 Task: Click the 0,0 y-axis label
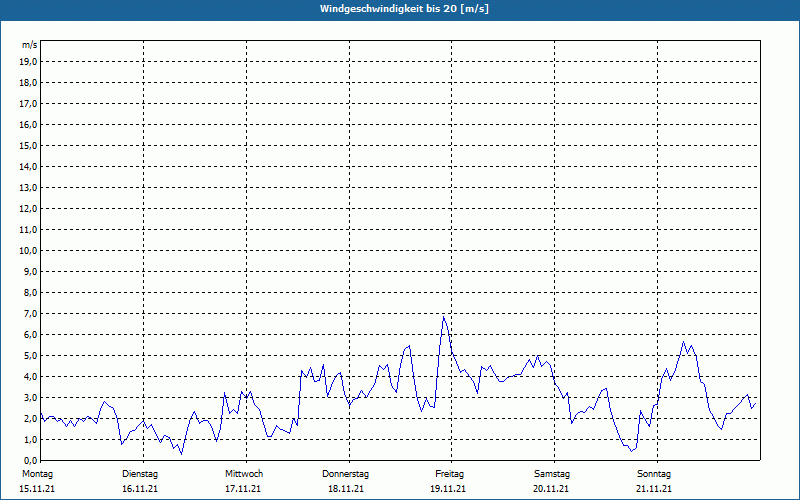31,461
